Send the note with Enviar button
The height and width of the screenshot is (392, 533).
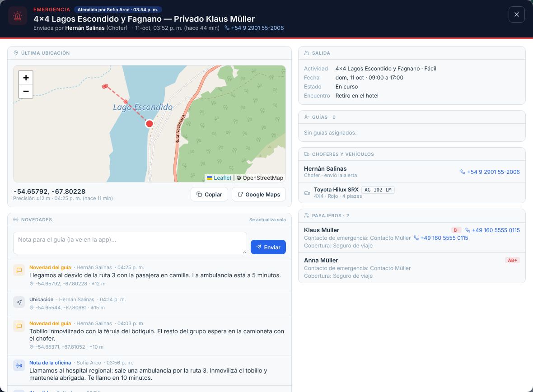click(268, 247)
